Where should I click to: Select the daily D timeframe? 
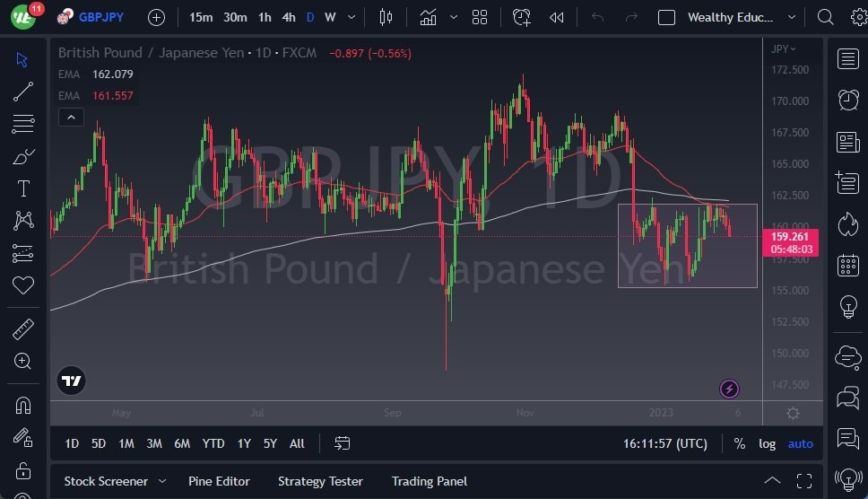pyautogui.click(x=310, y=18)
